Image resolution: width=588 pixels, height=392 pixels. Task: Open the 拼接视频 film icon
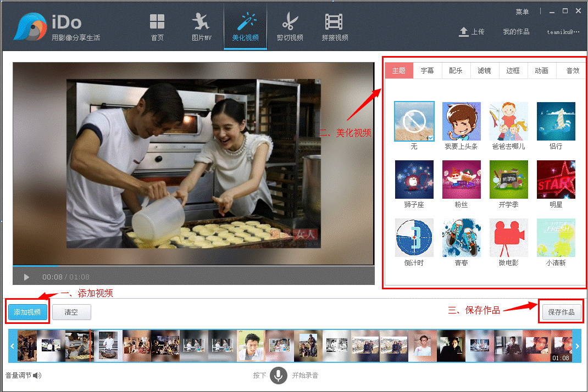(334, 23)
